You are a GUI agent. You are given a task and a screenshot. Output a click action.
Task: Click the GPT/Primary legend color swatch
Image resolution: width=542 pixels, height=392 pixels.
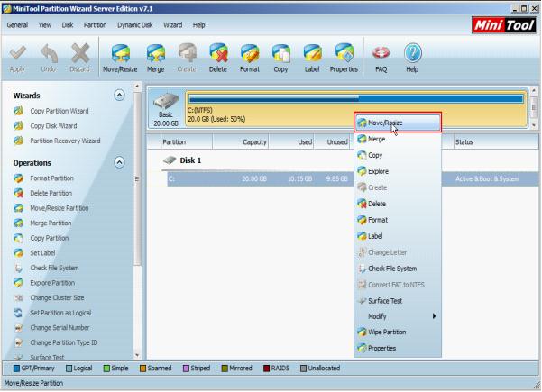[16, 369]
